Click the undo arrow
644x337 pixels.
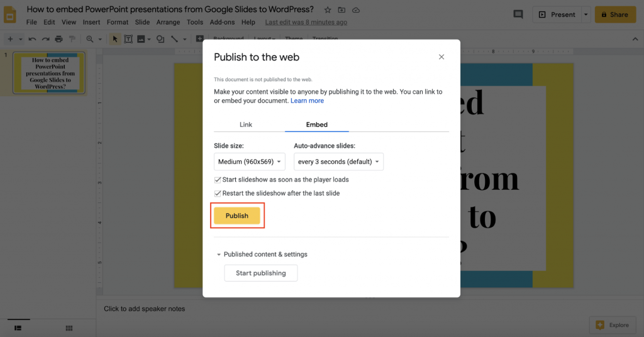[x=32, y=39]
